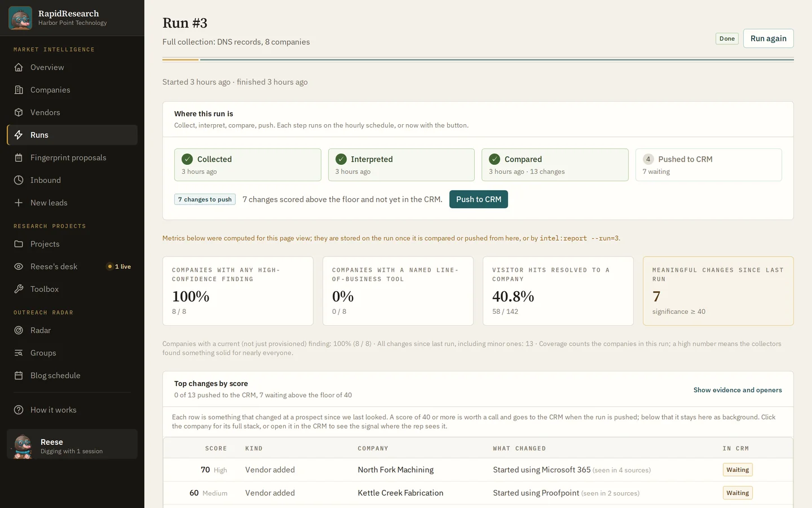Click the Done status badge
The width and height of the screenshot is (812, 508).
tap(727, 38)
